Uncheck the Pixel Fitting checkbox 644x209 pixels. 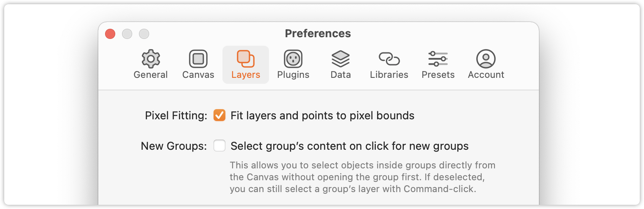(219, 115)
